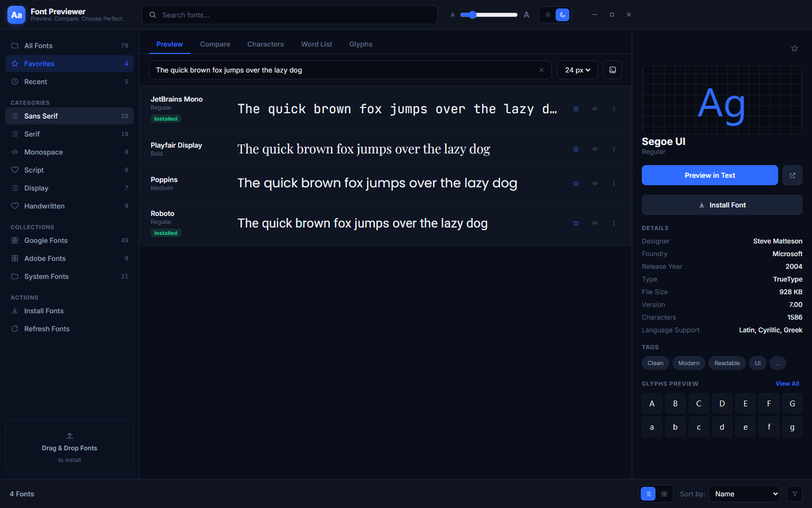Click the drag and drop upload area
This screenshot has width=812, height=508.
69,447
